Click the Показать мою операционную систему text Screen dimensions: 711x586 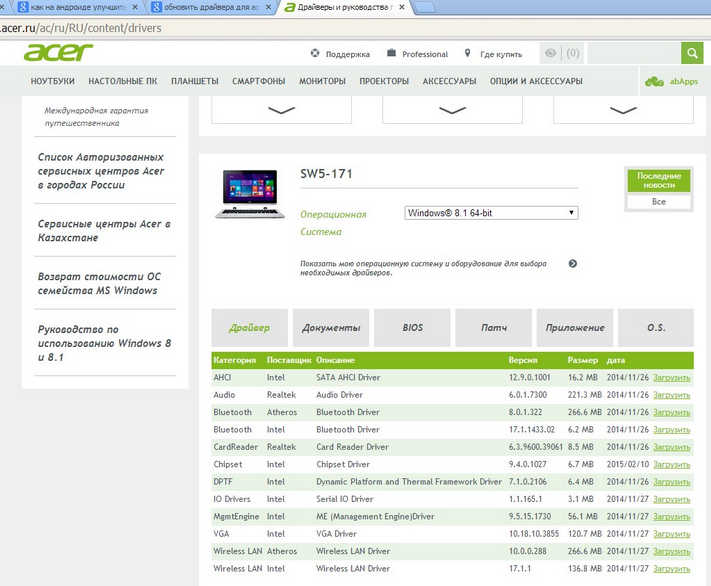pyautogui.click(x=424, y=268)
